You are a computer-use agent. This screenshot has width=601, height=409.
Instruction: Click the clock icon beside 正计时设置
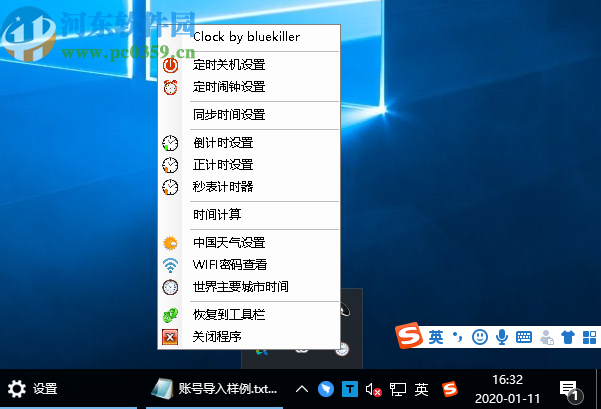click(170, 165)
